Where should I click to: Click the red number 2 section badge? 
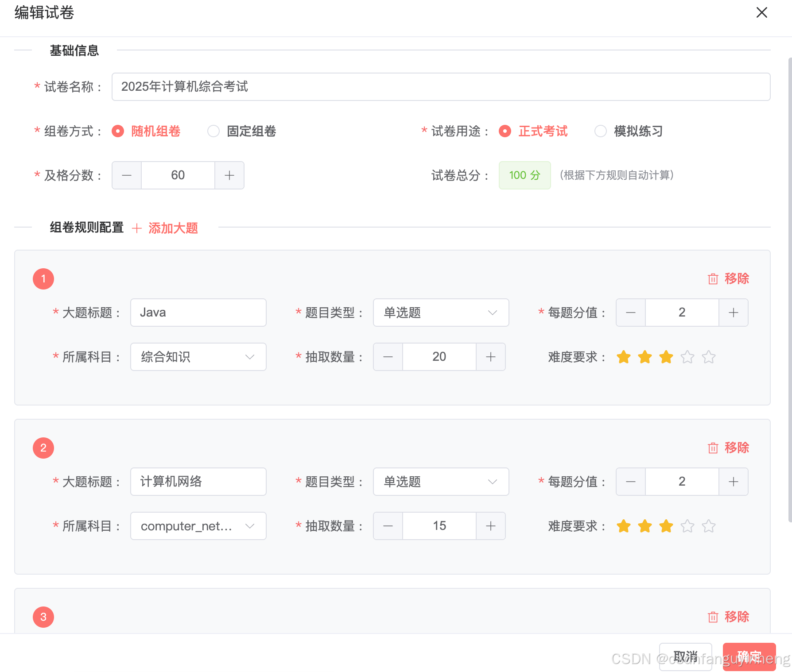tap(43, 448)
